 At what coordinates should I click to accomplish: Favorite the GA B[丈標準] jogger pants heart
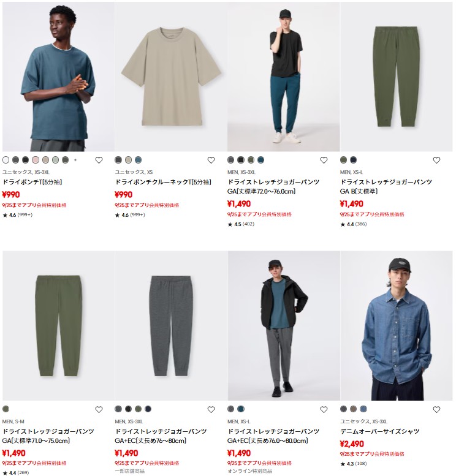click(436, 161)
